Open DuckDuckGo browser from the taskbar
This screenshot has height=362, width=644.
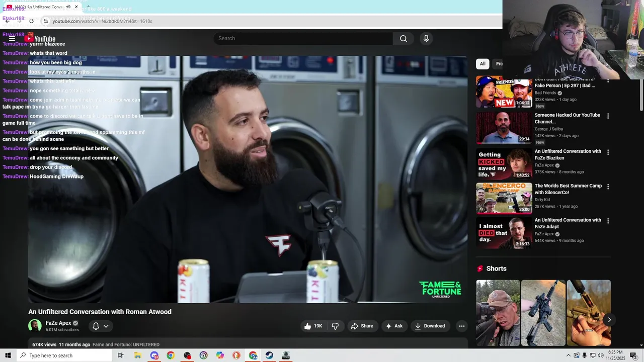coord(236,355)
